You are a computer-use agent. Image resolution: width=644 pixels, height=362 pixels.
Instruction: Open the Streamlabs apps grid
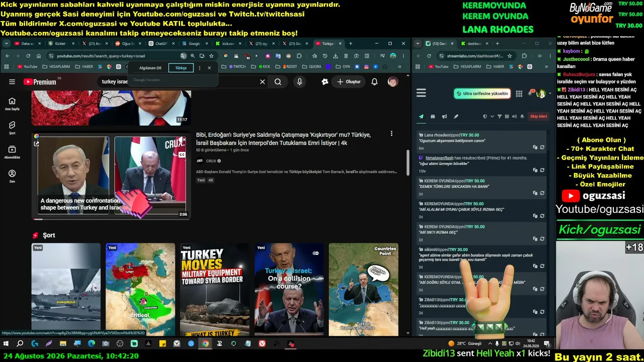(519, 94)
